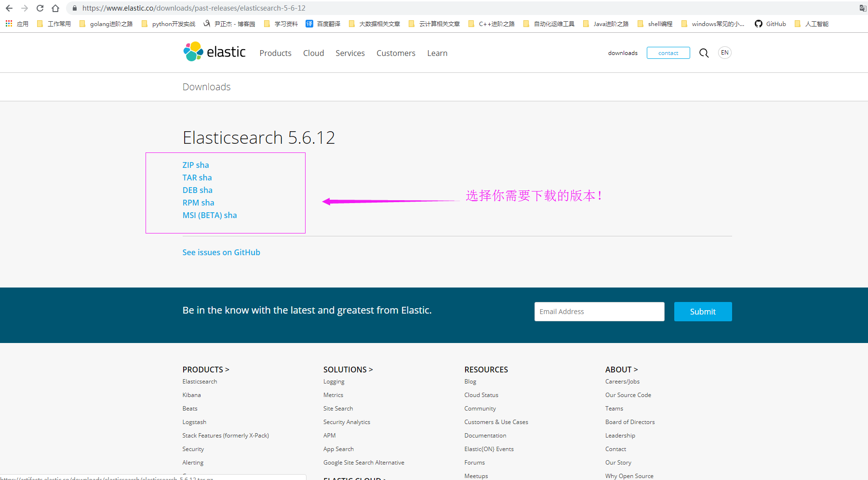
Task: Download the TAR package
Action: [189, 178]
